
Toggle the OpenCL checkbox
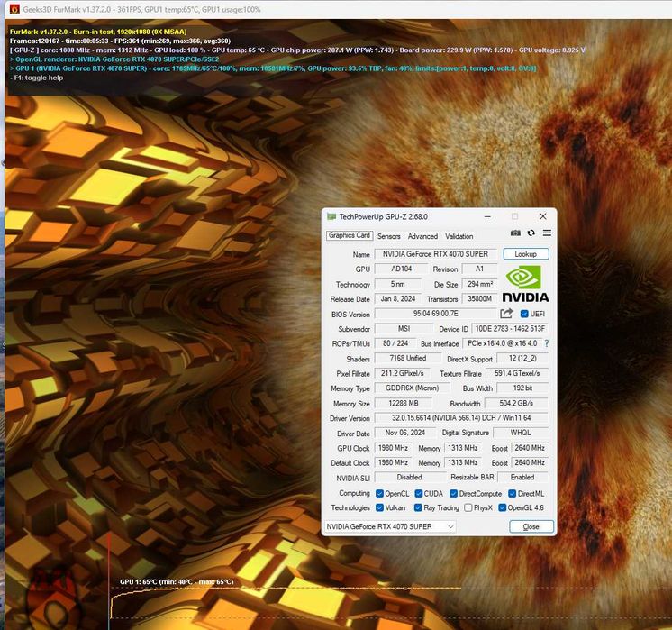tap(379, 494)
